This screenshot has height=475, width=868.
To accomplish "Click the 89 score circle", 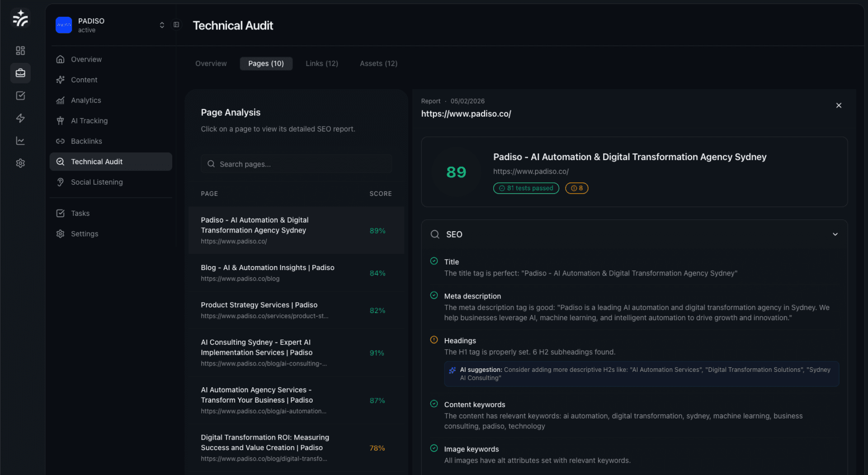I will click(x=456, y=172).
